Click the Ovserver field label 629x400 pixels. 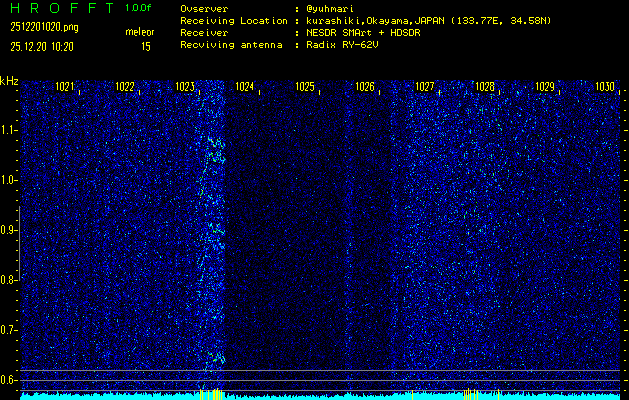(204, 9)
